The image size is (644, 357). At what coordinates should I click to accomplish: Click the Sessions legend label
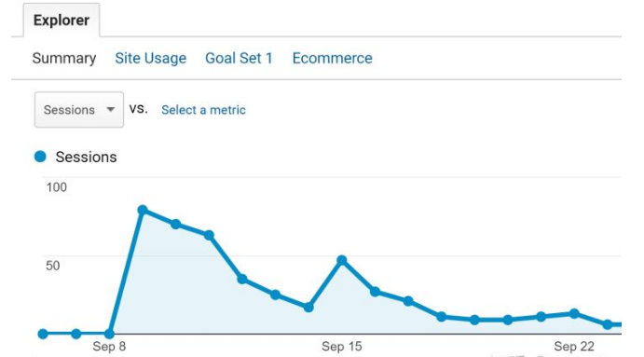(86, 157)
